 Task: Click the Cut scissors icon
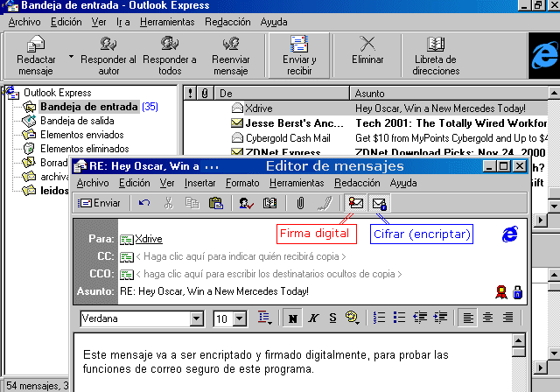click(168, 203)
